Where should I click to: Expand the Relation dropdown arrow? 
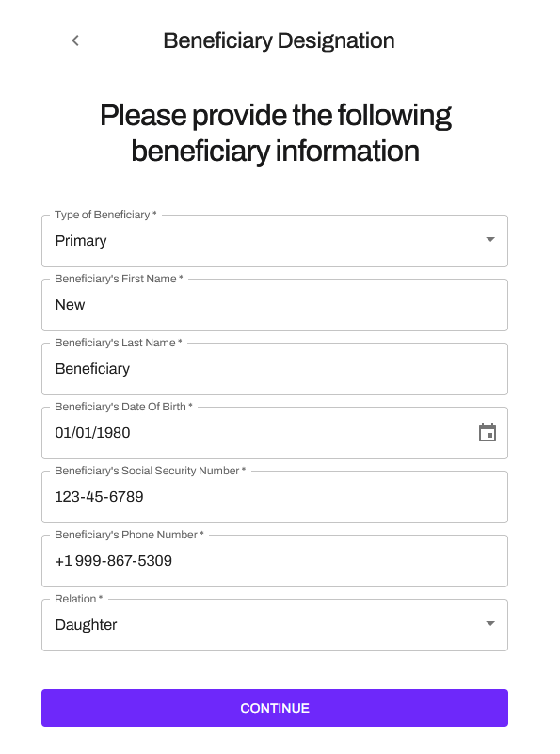click(x=490, y=624)
